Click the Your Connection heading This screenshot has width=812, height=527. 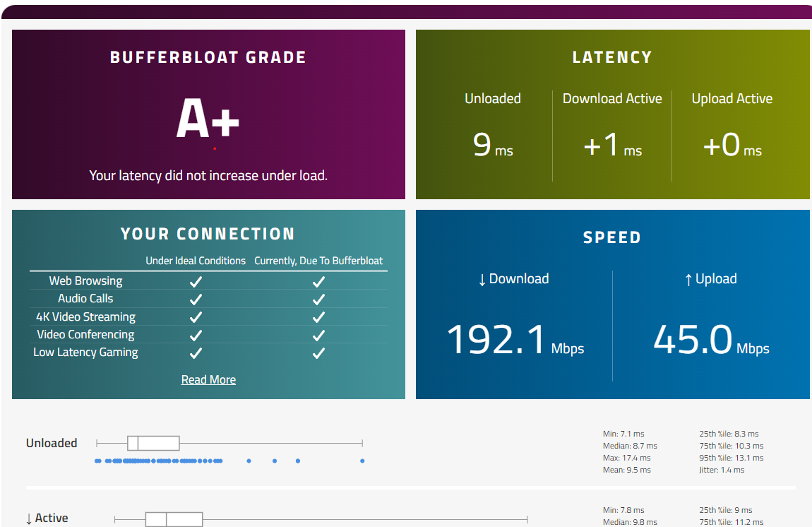tap(208, 234)
